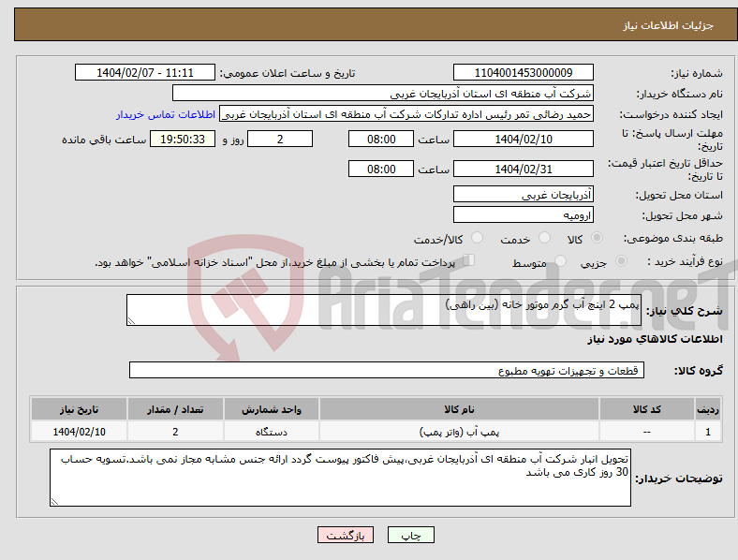Click the تعداد / مقدار column header

175,409
